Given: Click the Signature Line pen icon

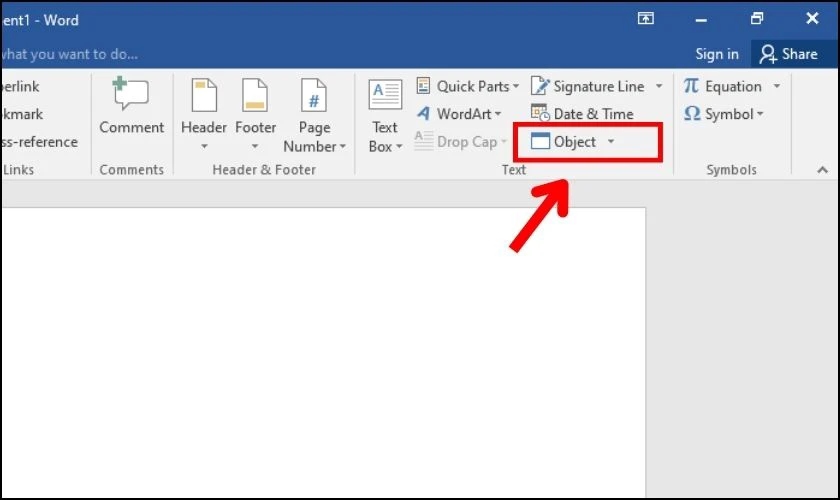Looking at the screenshot, I should pos(540,85).
